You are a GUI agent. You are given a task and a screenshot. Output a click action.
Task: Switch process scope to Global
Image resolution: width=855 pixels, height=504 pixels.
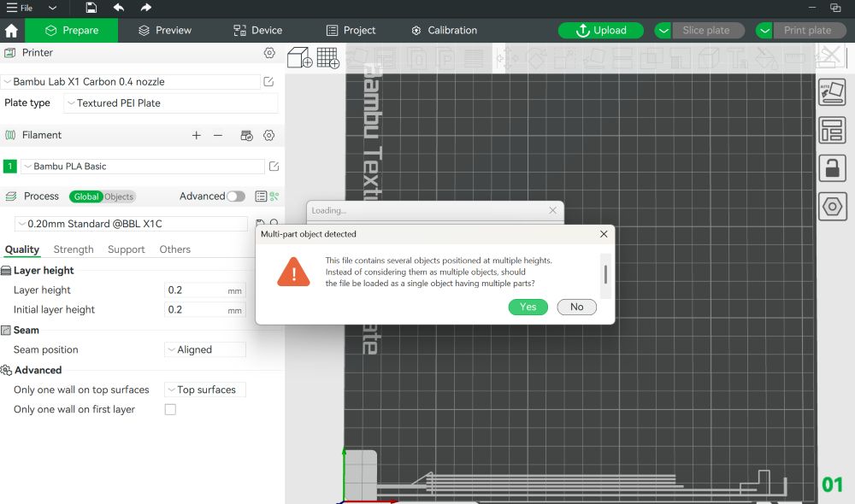86,196
